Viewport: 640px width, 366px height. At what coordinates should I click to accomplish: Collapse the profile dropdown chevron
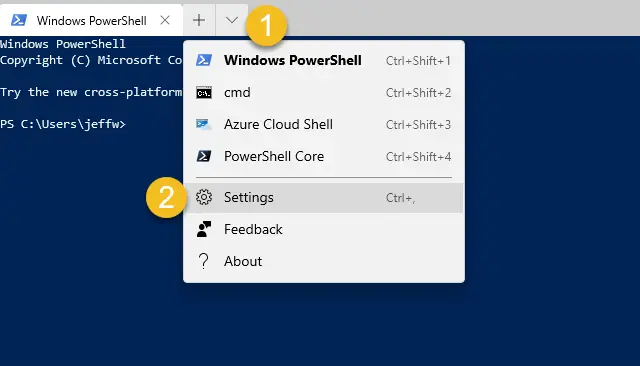click(x=231, y=20)
